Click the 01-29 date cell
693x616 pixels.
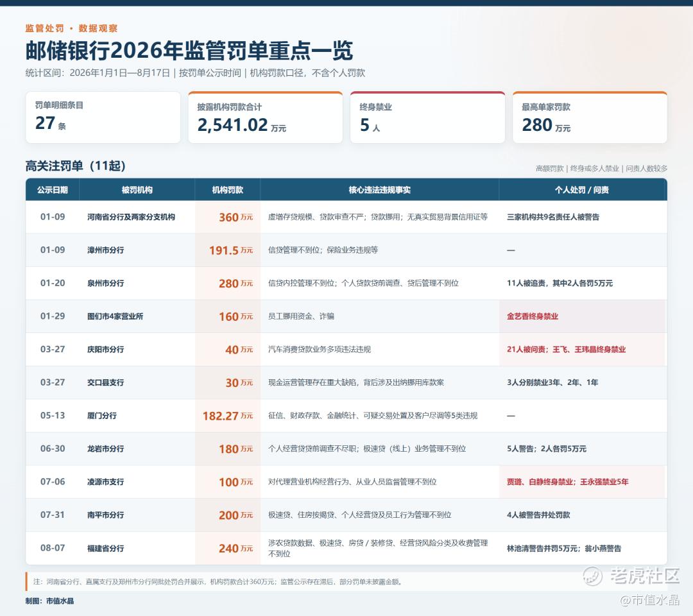coord(53,316)
